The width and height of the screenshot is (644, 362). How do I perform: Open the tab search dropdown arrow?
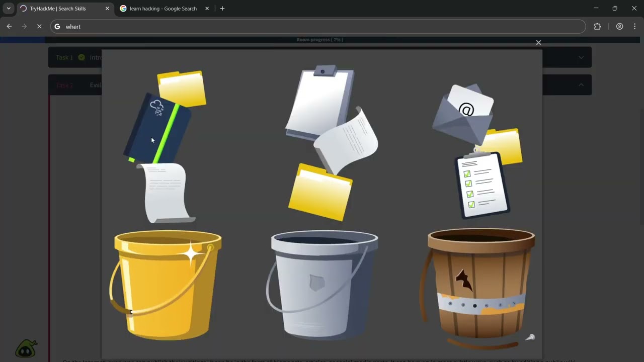9,9
